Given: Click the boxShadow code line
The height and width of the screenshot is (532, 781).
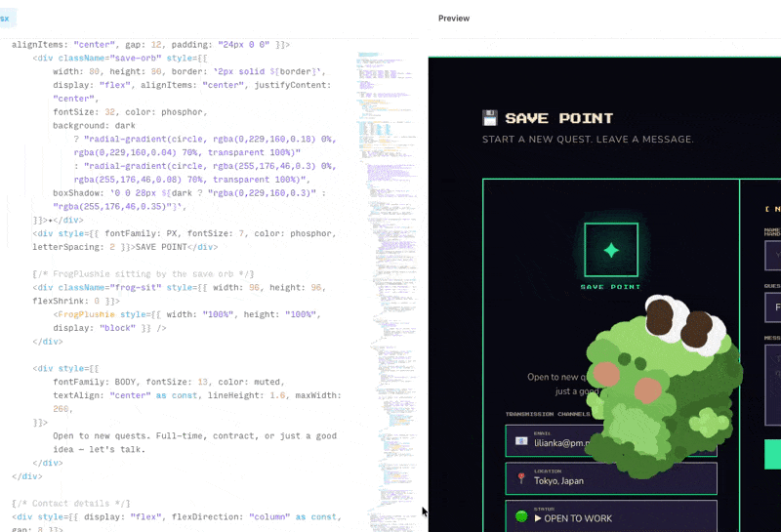Looking at the screenshot, I should point(189,192).
